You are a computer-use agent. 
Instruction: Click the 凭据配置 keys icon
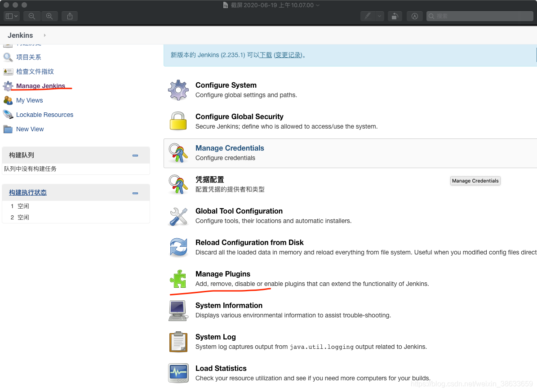point(178,184)
